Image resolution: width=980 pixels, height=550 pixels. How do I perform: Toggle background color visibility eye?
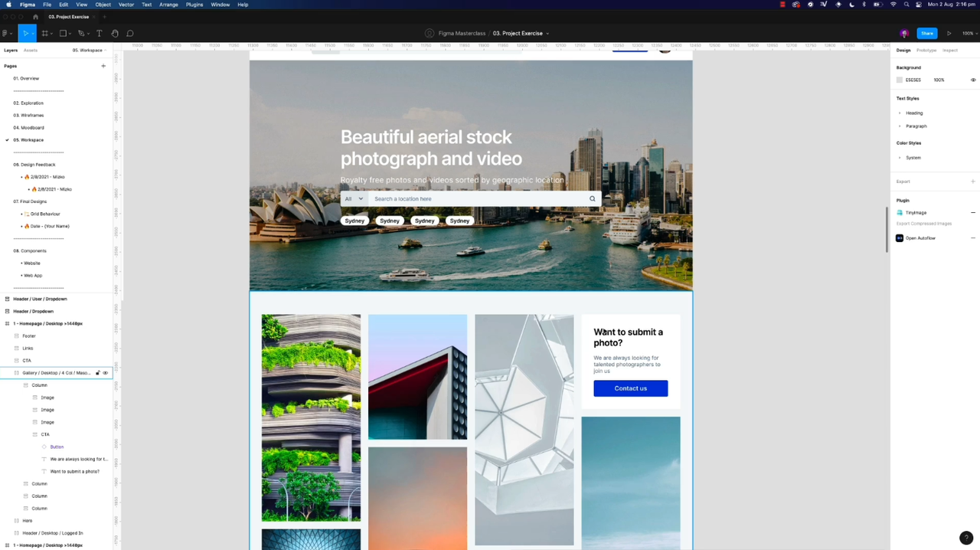(973, 80)
